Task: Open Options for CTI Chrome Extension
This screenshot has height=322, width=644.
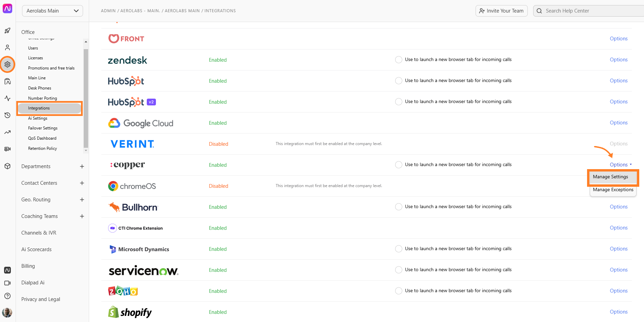Action: pos(619,228)
